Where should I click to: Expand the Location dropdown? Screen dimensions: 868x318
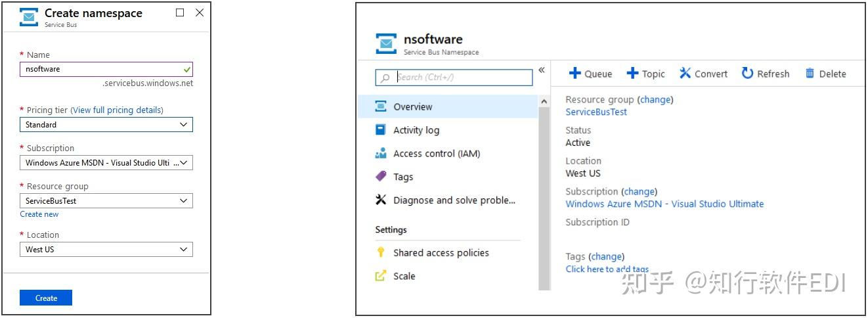click(106, 250)
